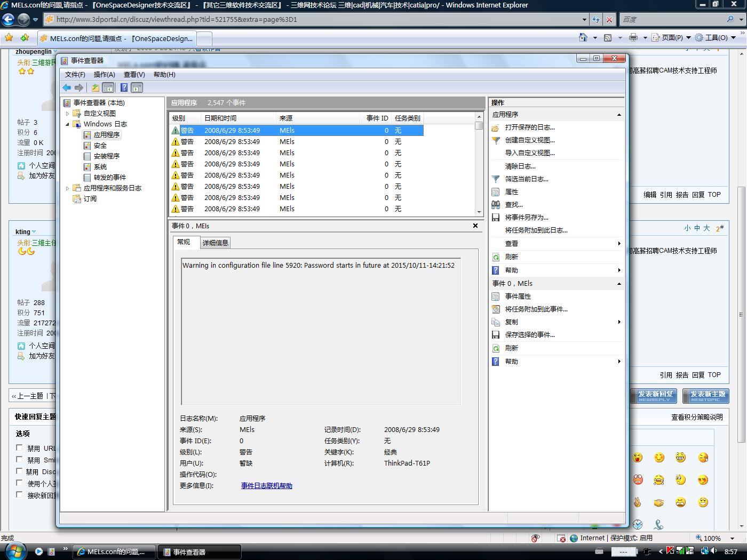Screen dimensions: 747x560
Task: Open the 文件(F) menu
Action: [x=75, y=75]
